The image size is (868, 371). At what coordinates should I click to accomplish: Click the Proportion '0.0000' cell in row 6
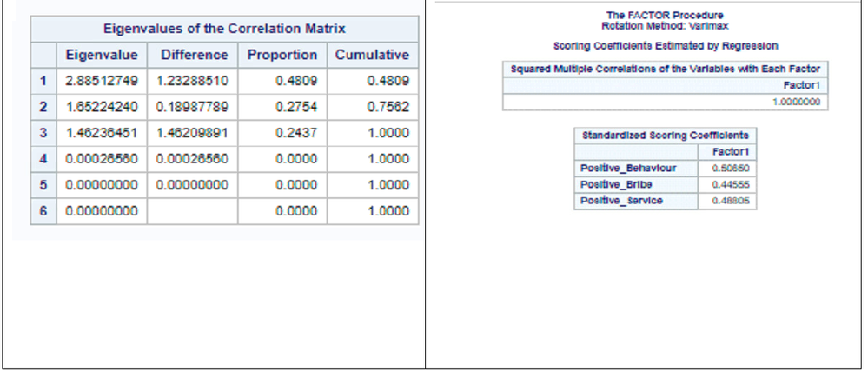coord(282,211)
